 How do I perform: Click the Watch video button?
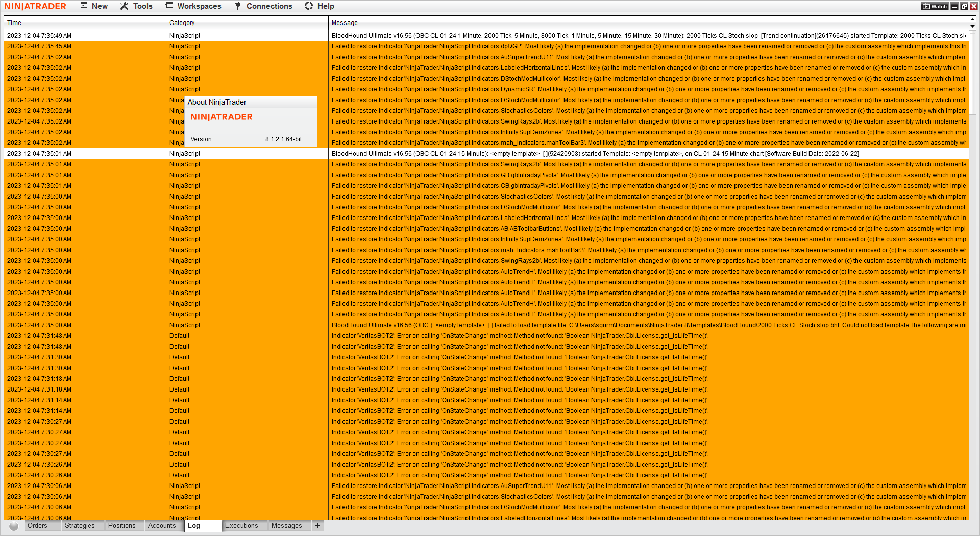point(935,6)
